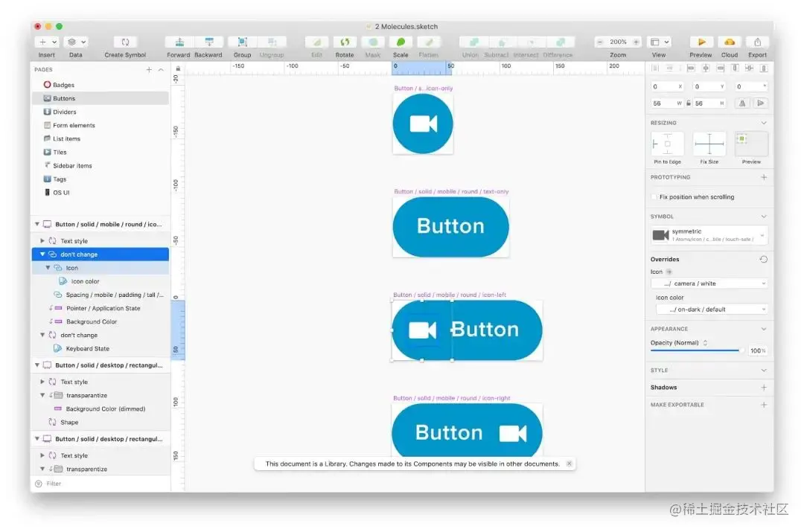804x532 pixels.
Task: Click the Create Symbol toolbar icon
Action: tap(125, 42)
